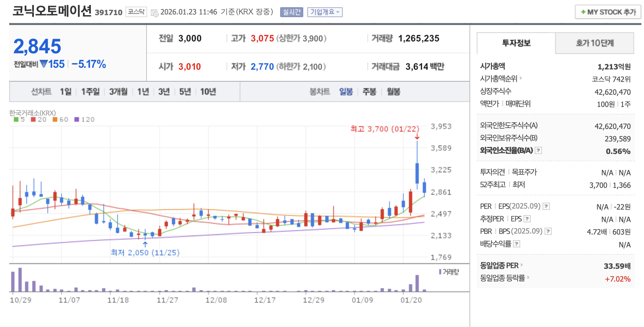Click the purple 거래량 volume legend marker
The image size is (644, 327).
pos(440,272)
